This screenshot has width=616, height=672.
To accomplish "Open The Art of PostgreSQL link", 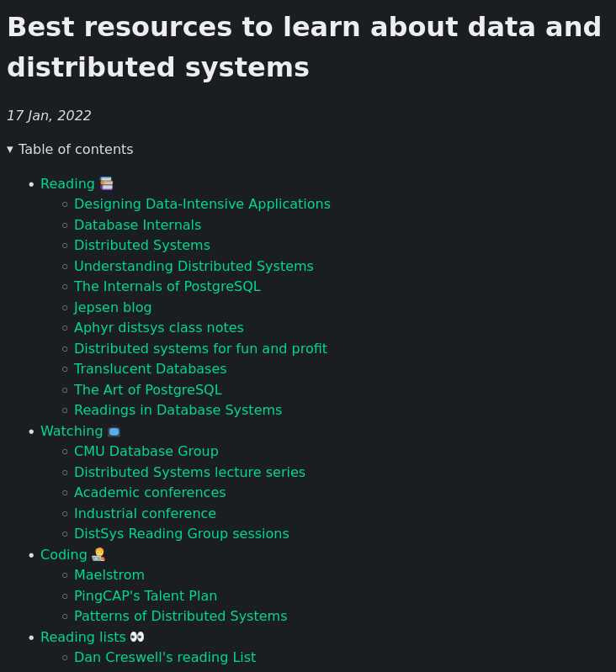I will (148, 390).
